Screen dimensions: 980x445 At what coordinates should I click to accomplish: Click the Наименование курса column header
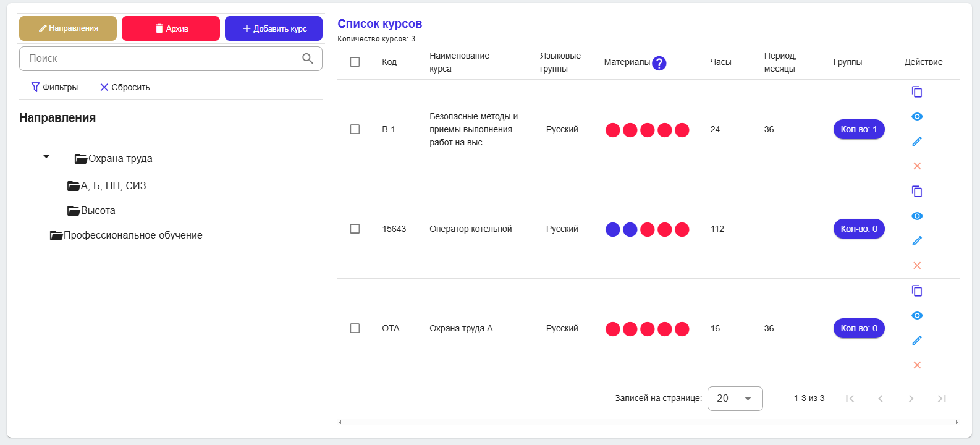(460, 62)
